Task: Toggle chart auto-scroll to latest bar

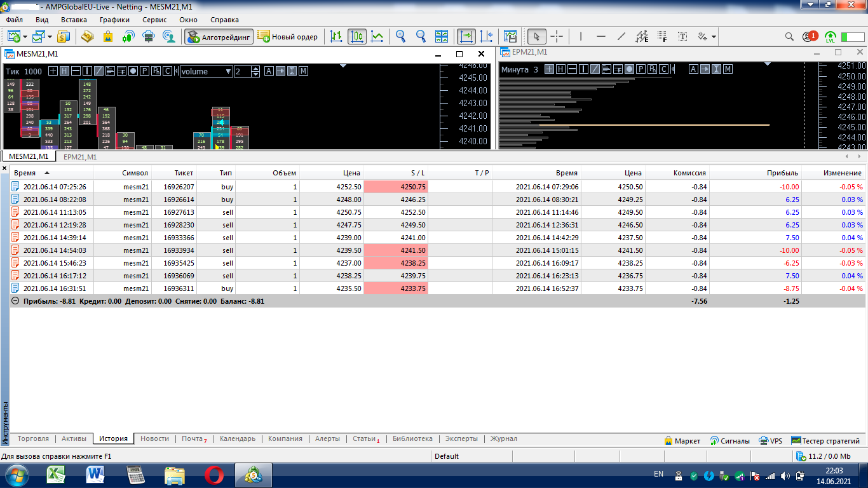Action: (x=466, y=36)
